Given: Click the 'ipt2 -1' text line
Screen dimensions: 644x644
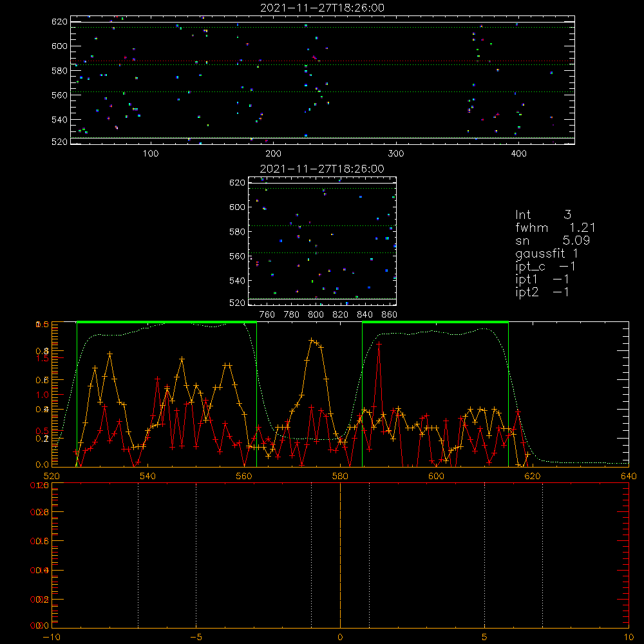Looking at the screenshot, I should (542, 292).
